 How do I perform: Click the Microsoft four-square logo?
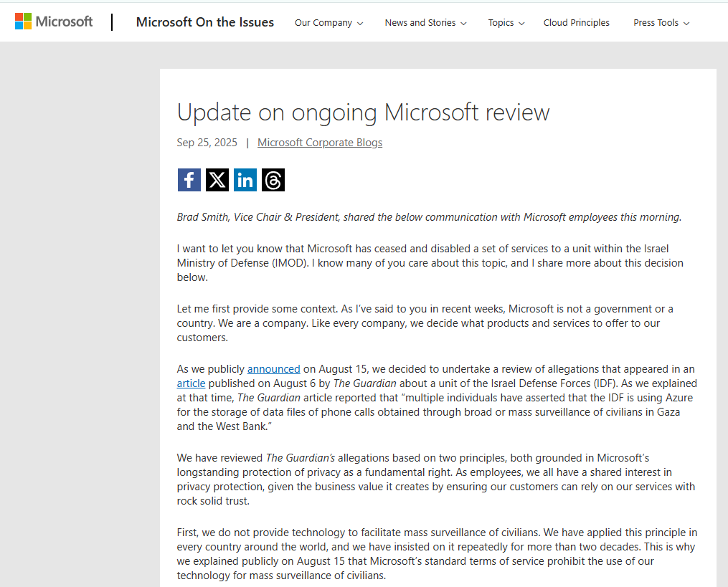[x=24, y=22]
